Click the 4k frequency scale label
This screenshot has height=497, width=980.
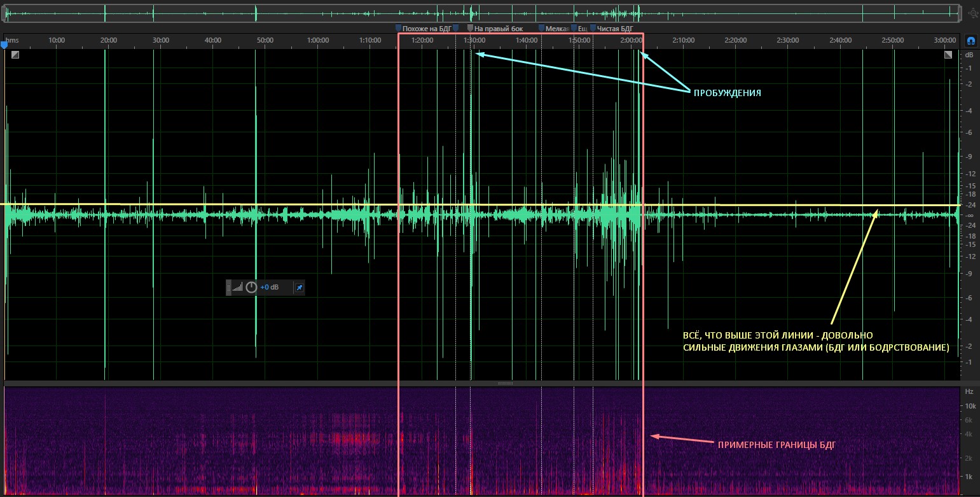[969, 434]
